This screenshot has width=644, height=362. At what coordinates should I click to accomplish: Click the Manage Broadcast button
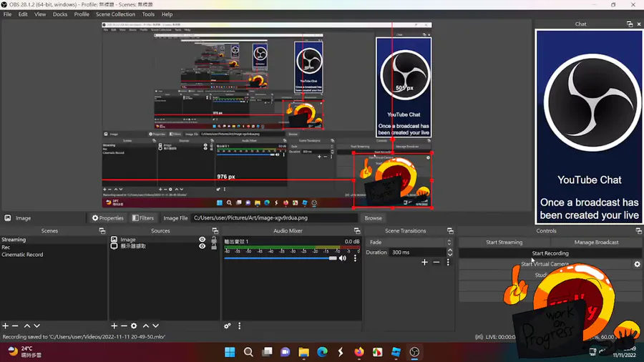click(x=596, y=242)
